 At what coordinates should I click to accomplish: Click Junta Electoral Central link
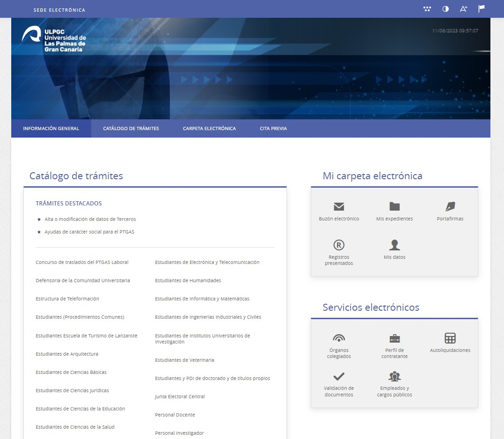point(180,396)
